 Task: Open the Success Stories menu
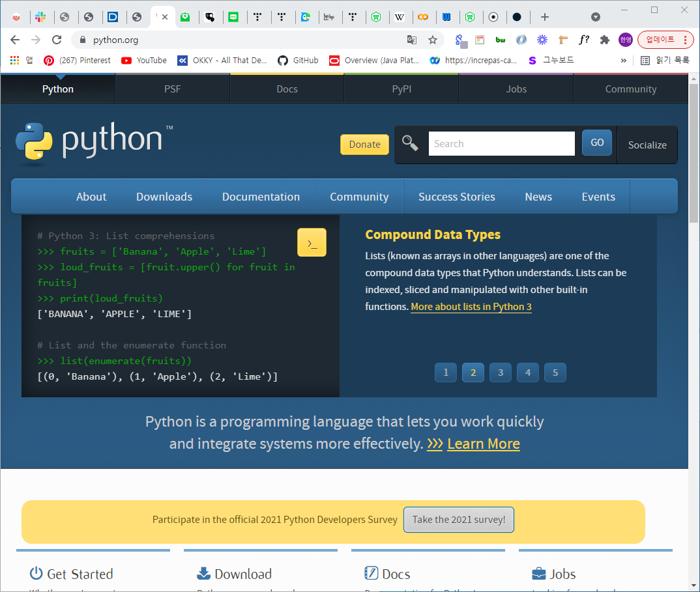coord(456,197)
